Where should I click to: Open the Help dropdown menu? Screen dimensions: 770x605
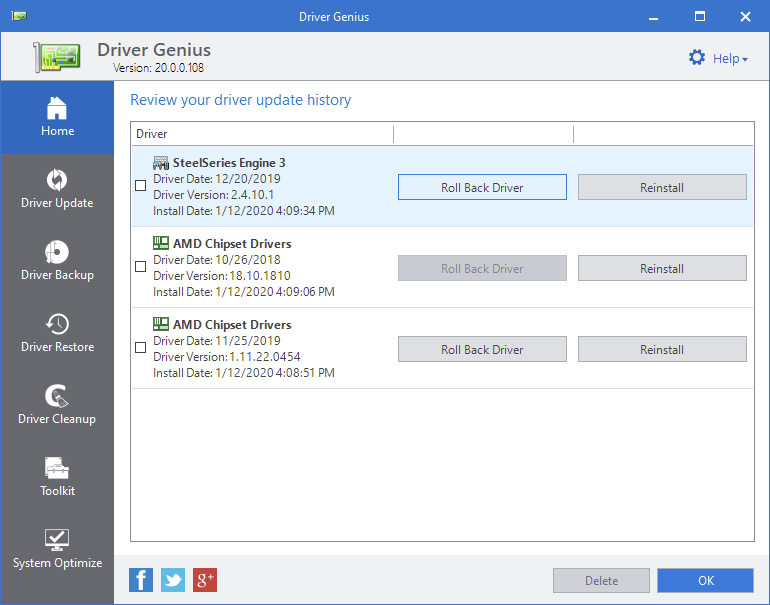click(730, 58)
